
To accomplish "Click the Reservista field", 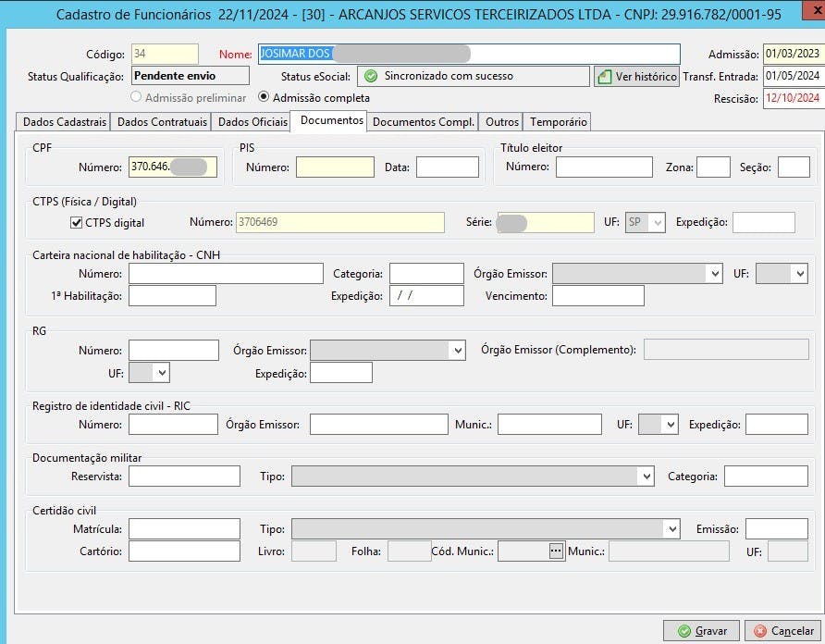I will [x=184, y=477].
